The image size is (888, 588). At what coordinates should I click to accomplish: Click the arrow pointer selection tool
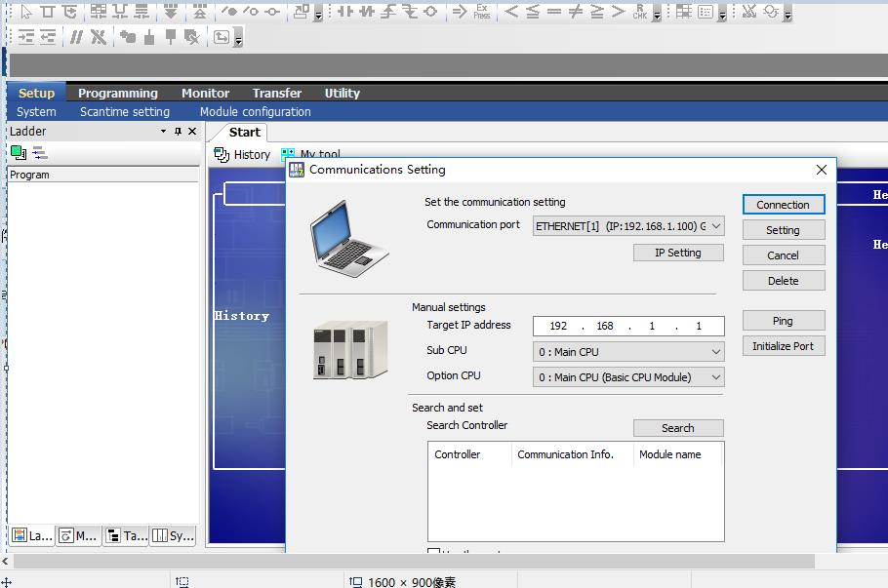coord(25,12)
